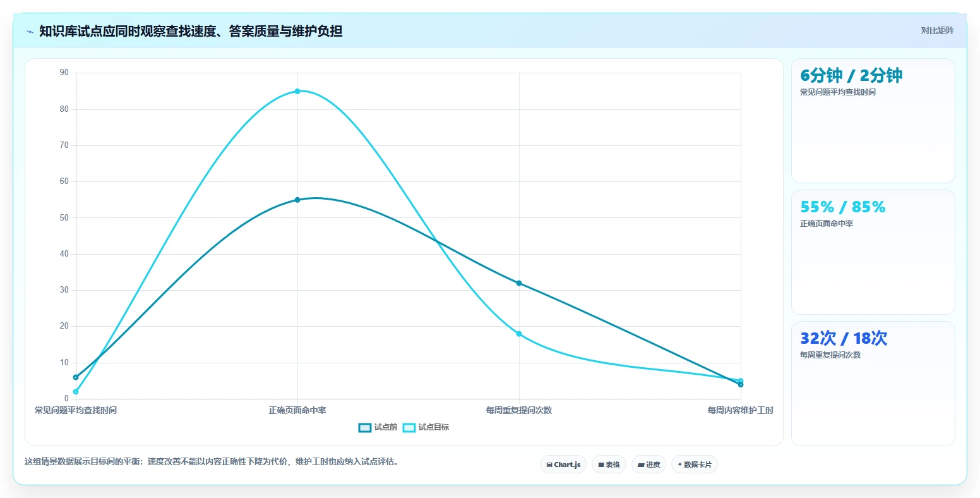Click 试点目标 data point at 18 on 每周重复提问次数

tap(519, 334)
